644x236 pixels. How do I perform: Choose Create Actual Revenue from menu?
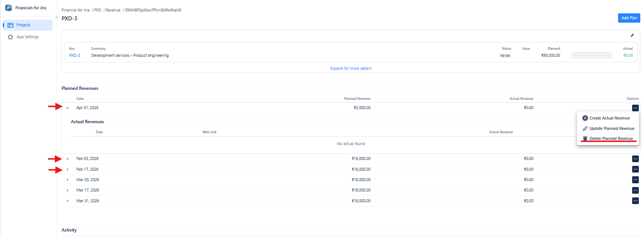point(608,118)
